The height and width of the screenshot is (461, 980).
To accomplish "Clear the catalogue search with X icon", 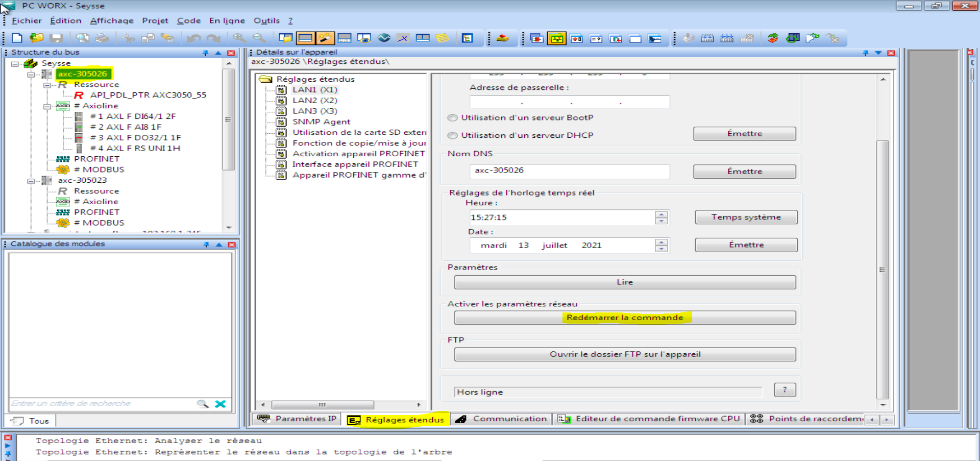I will [220, 404].
